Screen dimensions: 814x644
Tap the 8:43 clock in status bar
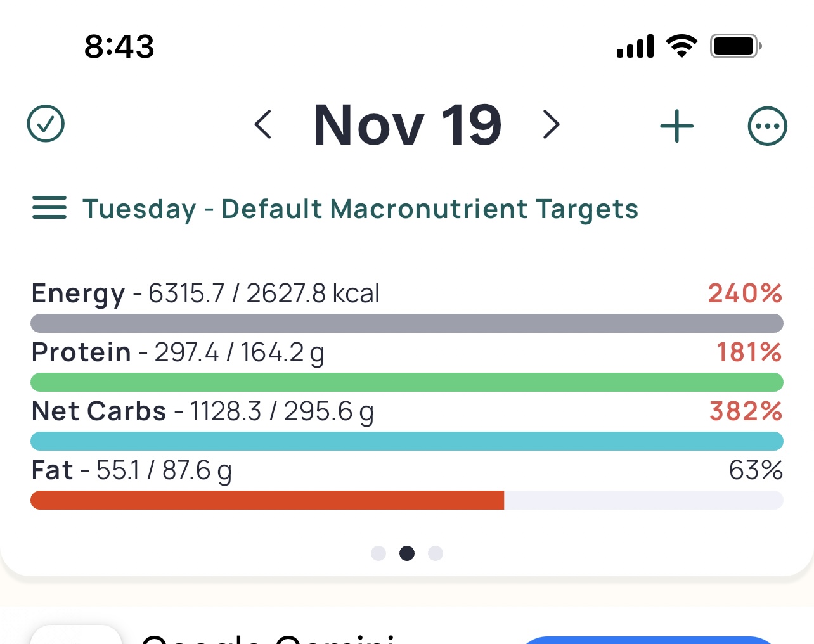click(x=119, y=47)
